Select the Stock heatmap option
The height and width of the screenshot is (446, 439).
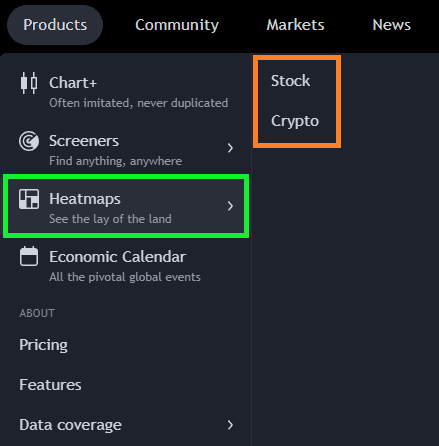(x=290, y=81)
